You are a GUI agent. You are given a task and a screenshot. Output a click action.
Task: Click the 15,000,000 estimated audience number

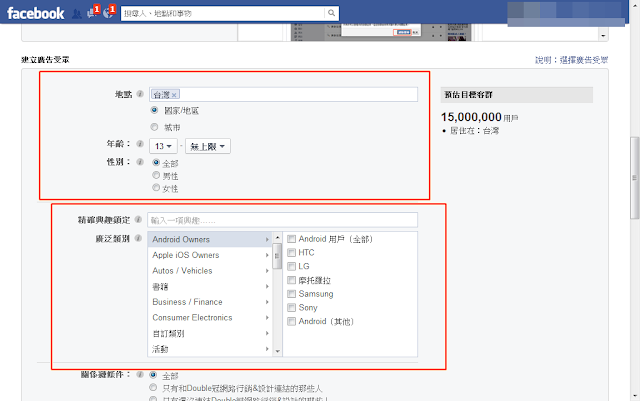coord(471,117)
